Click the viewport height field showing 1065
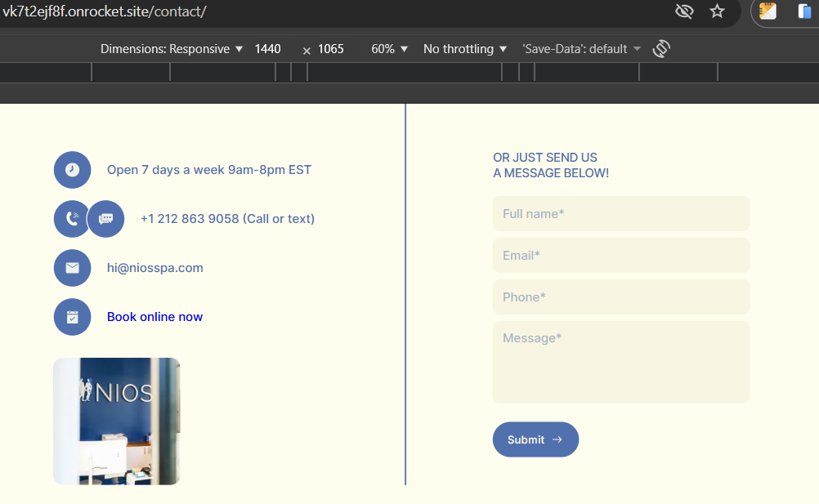Screen dimensions: 819x504 tap(331, 48)
